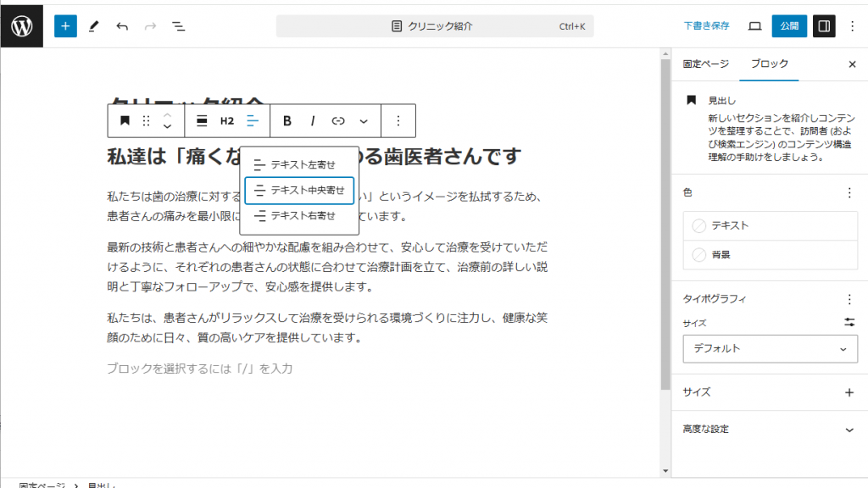The height and width of the screenshot is (488, 868).
Task: Open the テキスト color swatch
Action: [770, 226]
